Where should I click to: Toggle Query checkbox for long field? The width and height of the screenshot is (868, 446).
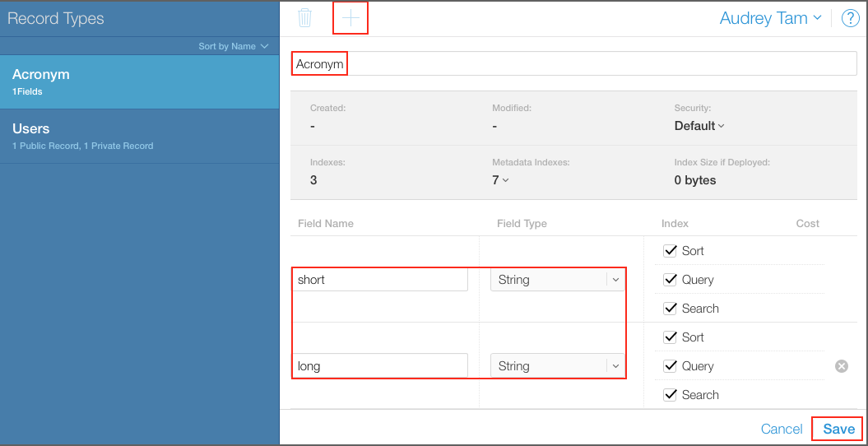click(x=670, y=365)
